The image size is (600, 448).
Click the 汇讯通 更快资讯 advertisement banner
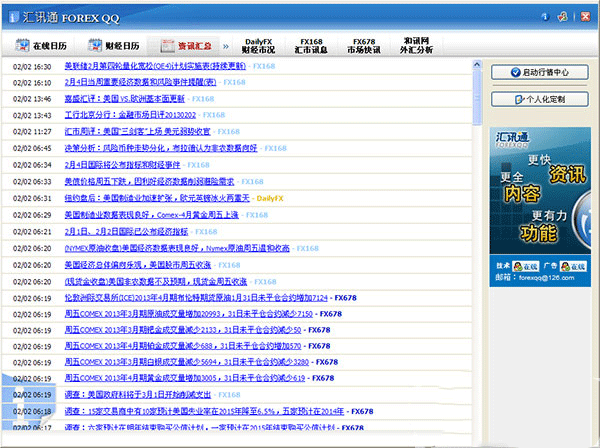(540, 191)
